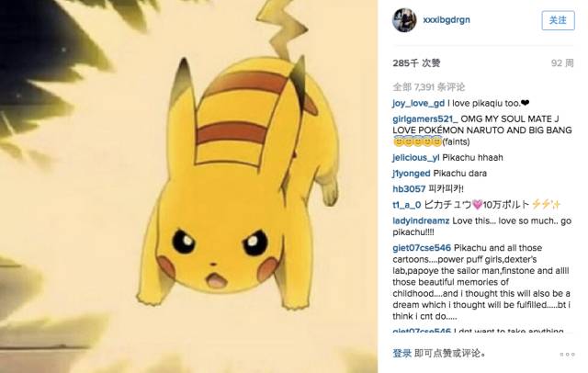Image resolution: width=588 pixels, height=373 pixels.
Task: Open the xxxibgdrgn profile avatar
Action: point(404,20)
